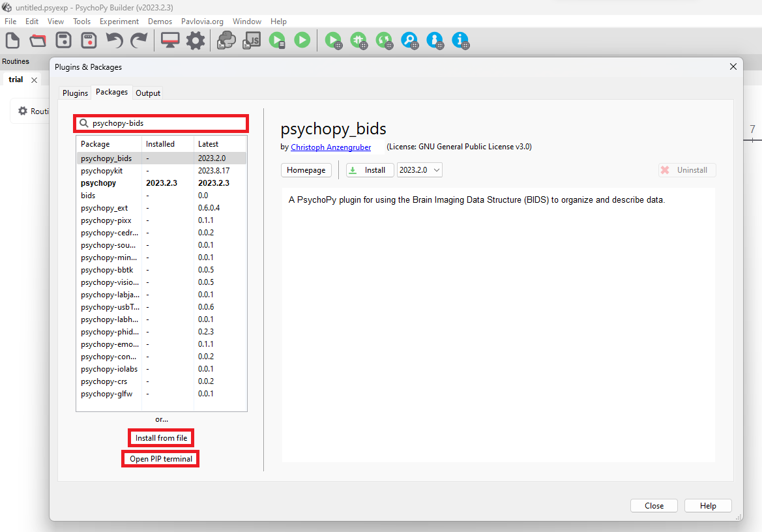The width and height of the screenshot is (762, 532).
Task: Select the bold psychopy package row
Action: (x=162, y=183)
